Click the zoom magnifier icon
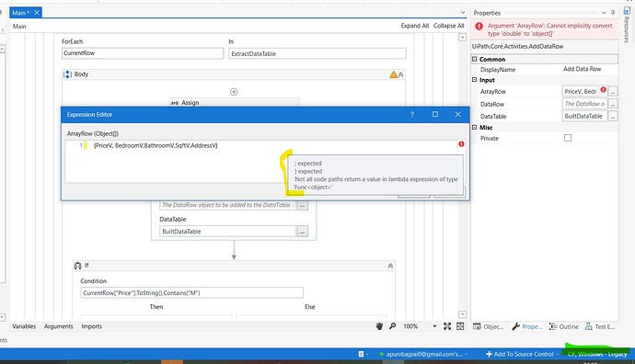The height and width of the screenshot is (364, 635). pos(392,325)
